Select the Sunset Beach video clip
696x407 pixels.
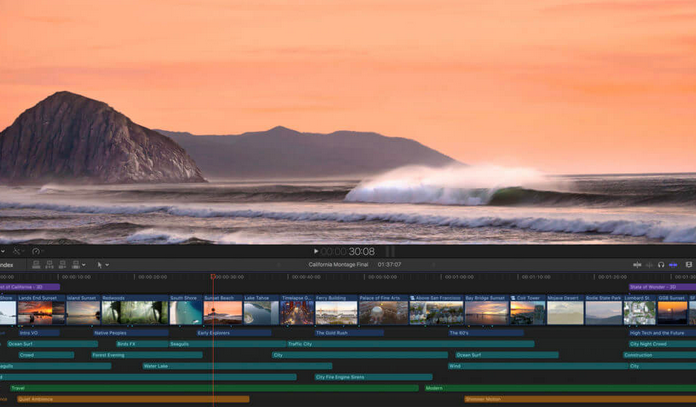tap(223, 312)
